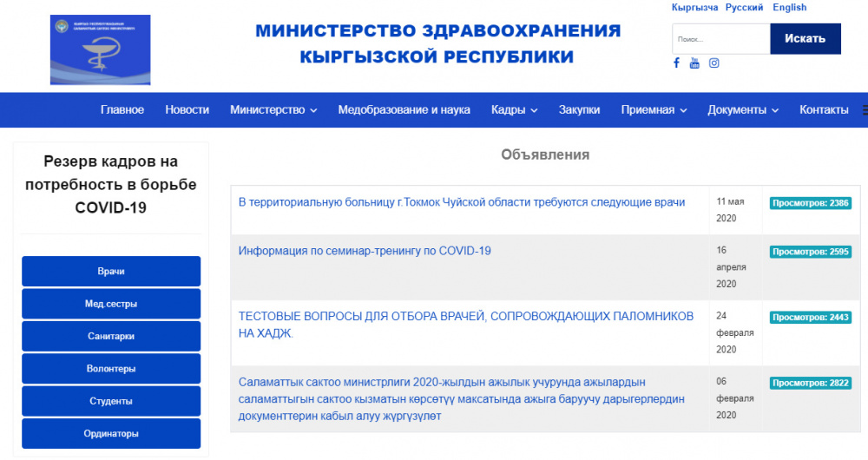Switch language to Кыргызча
Viewport: 868px width, 460px height.
coord(694,7)
